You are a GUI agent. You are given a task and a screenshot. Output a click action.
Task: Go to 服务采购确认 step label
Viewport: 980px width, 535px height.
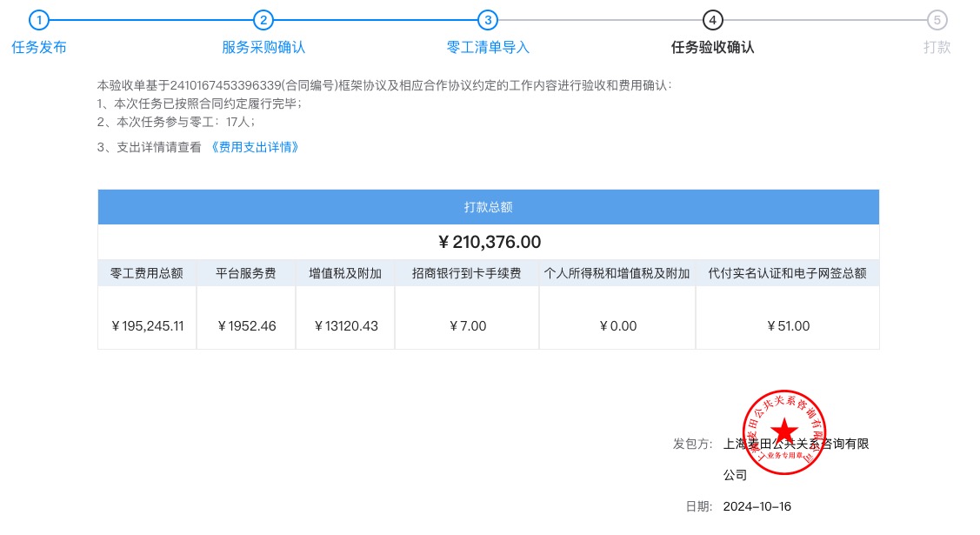263,48
